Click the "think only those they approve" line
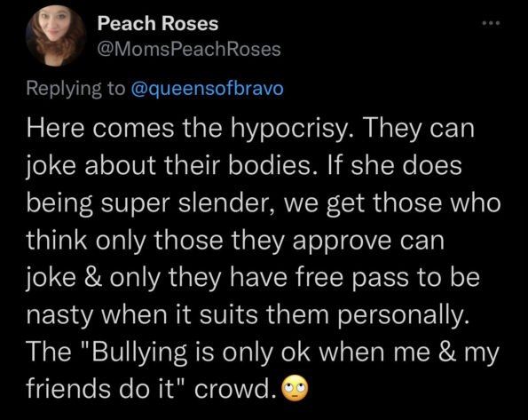The image size is (528, 420). 235,241
